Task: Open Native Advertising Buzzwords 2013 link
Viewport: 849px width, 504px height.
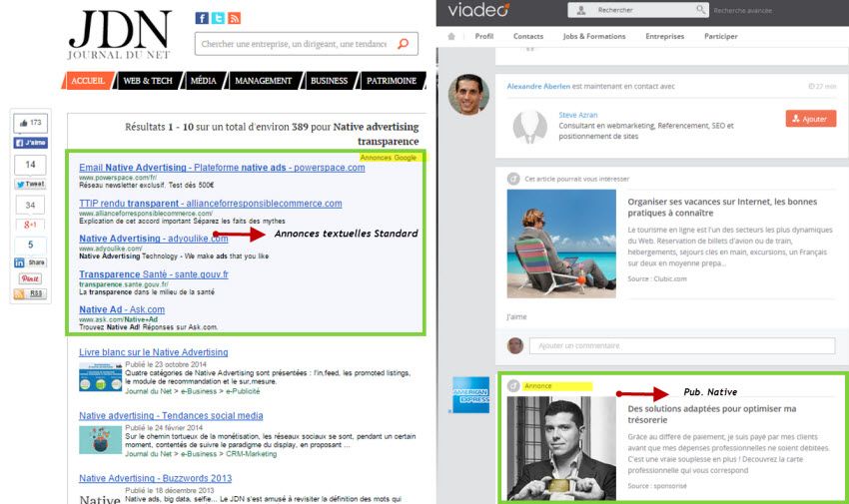Action: [x=156, y=479]
